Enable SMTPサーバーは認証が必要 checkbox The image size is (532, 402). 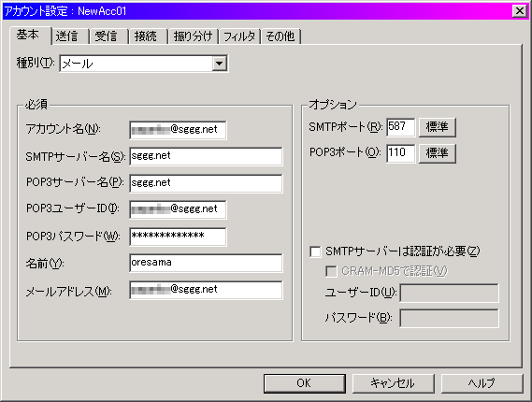tap(315, 251)
